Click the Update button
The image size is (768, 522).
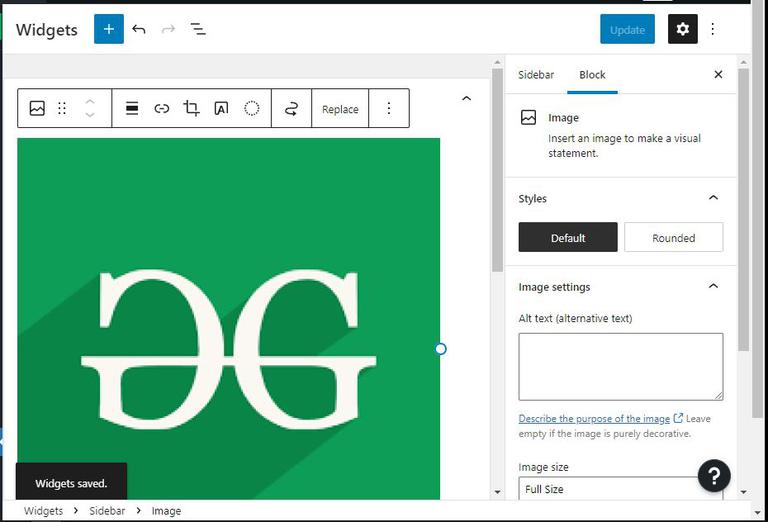tap(627, 29)
